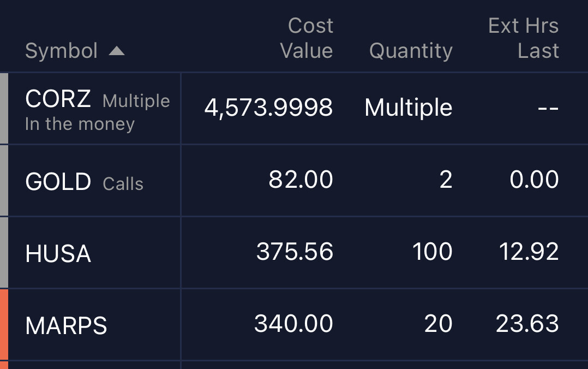The image size is (588, 369).
Task: Sort by the Symbol column header
Action: click(62, 51)
